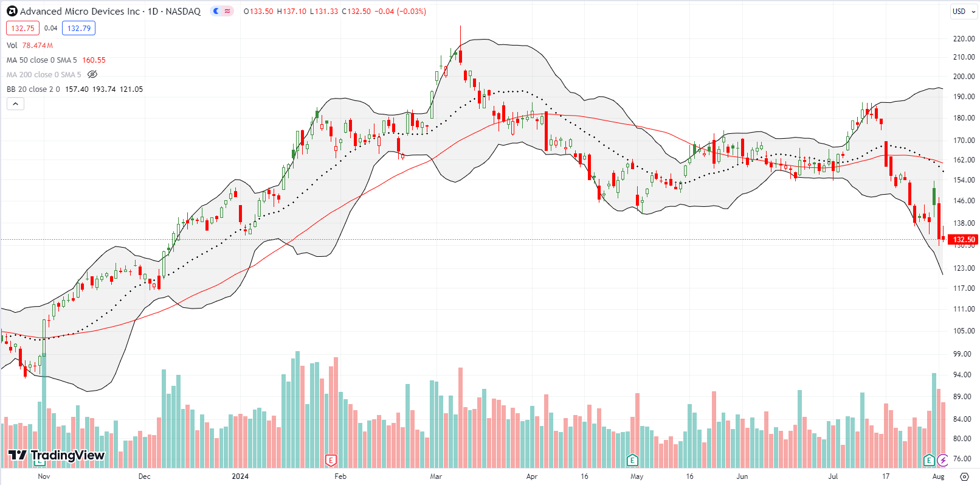Select the BB 20 close indicator legend
Screen dimensions: 980x485
[x=33, y=89]
